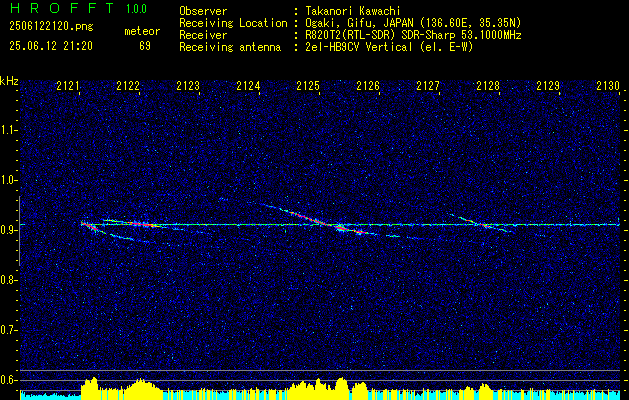
Task: Click the 1.1 frequency axis label
Action: pos(8,130)
